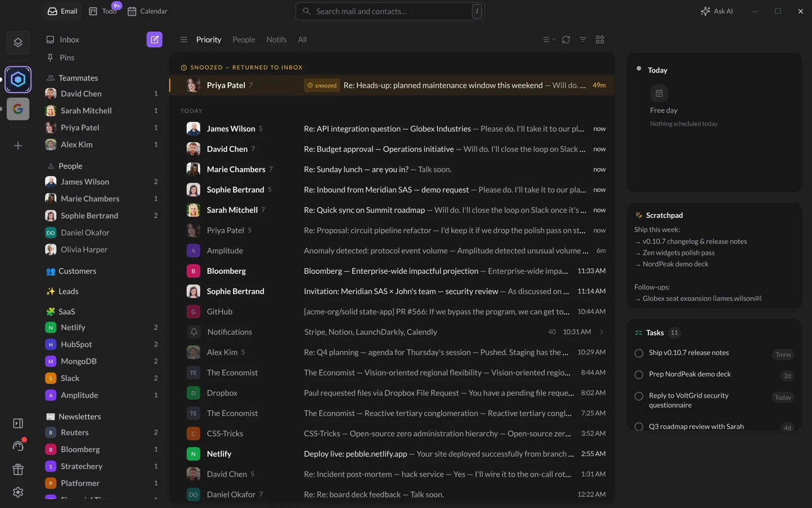
Task: Click the refresh inbox icon
Action: [x=566, y=40]
